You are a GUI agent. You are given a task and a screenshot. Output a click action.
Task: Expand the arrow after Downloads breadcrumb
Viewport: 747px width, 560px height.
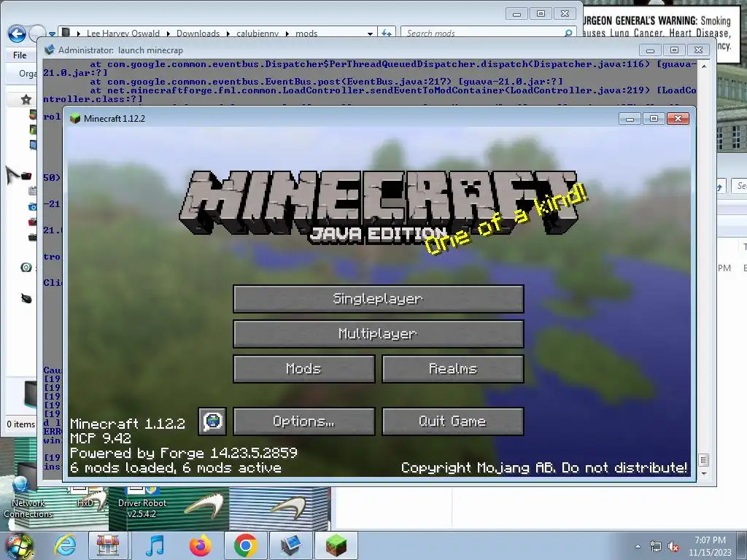pyautogui.click(x=228, y=34)
